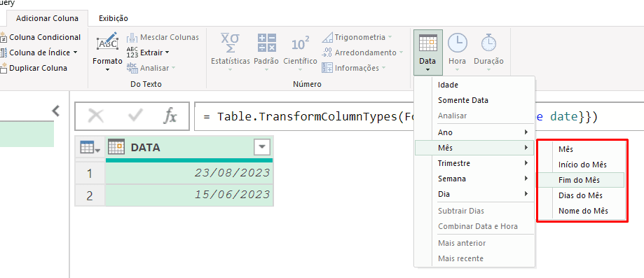Screen dimensions: 644x278
Task: Click the Trigonometria triangle icon
Action: [327, 37]
